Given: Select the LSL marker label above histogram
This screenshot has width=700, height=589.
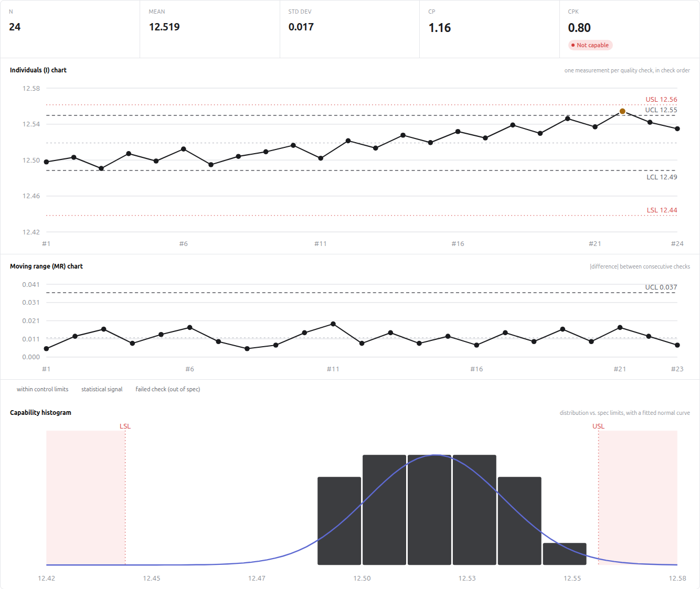Looking at the screenshot, I should 125,426.
